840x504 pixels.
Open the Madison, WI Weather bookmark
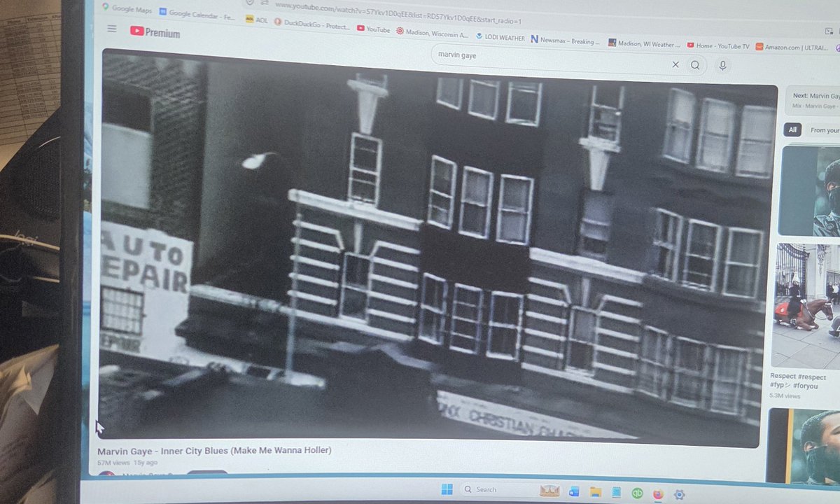(643, 43)
